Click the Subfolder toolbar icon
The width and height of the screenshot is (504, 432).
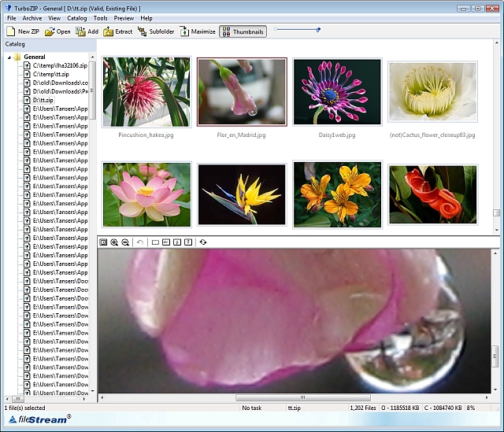tap(143, 31)
